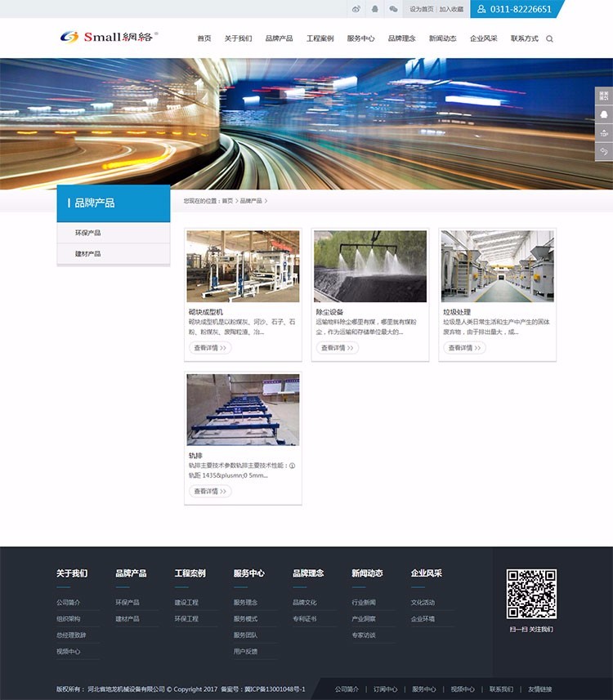Select 环保产品 in left sidebar
This screenshot has height=700, width=613.
(x=114, y=233)
